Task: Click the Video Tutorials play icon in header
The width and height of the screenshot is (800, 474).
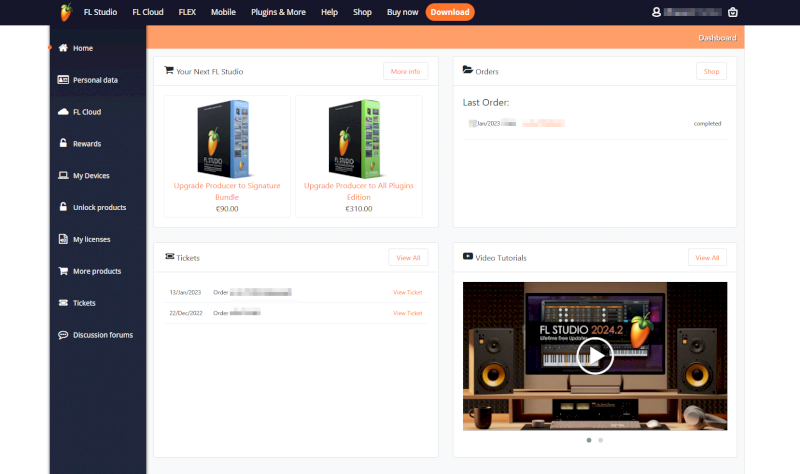Action: (467, 256)
